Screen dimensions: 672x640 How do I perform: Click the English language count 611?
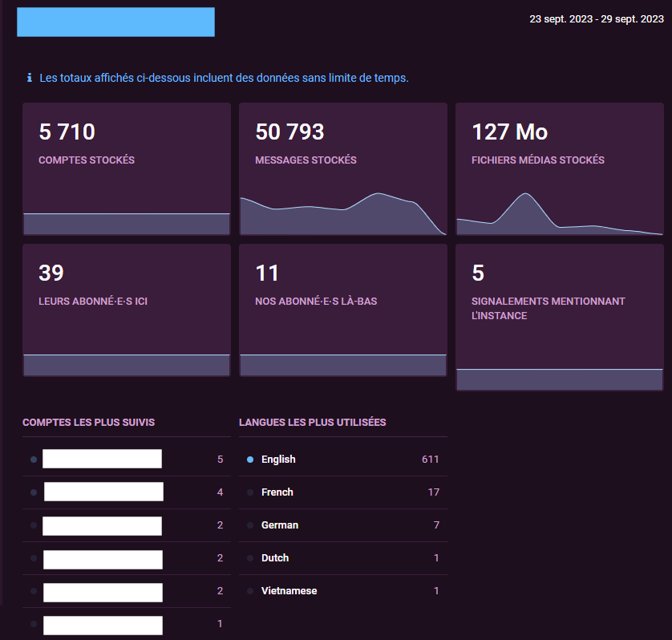[x=430, y=460]
